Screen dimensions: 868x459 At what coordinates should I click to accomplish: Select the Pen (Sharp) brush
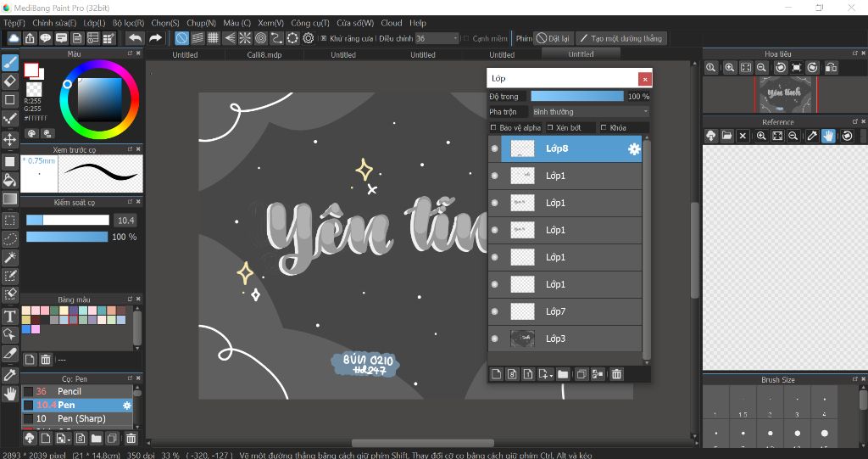coord(76,418)
